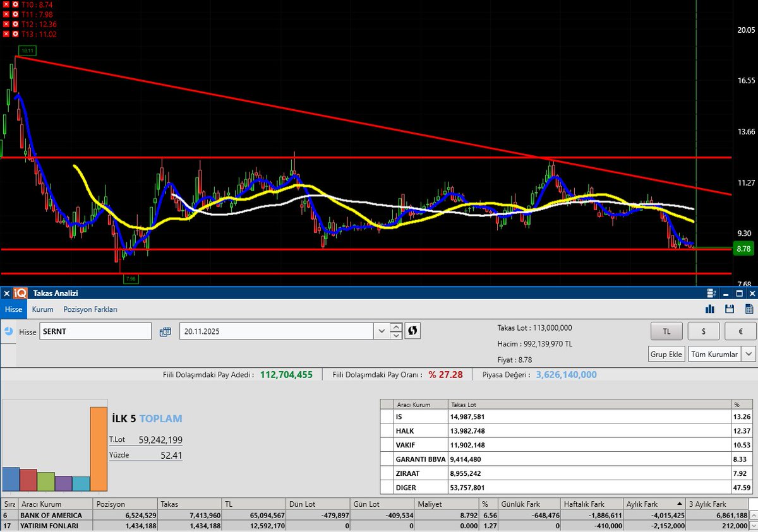Minimize the Takas Analizi panel

coord(726,293)
